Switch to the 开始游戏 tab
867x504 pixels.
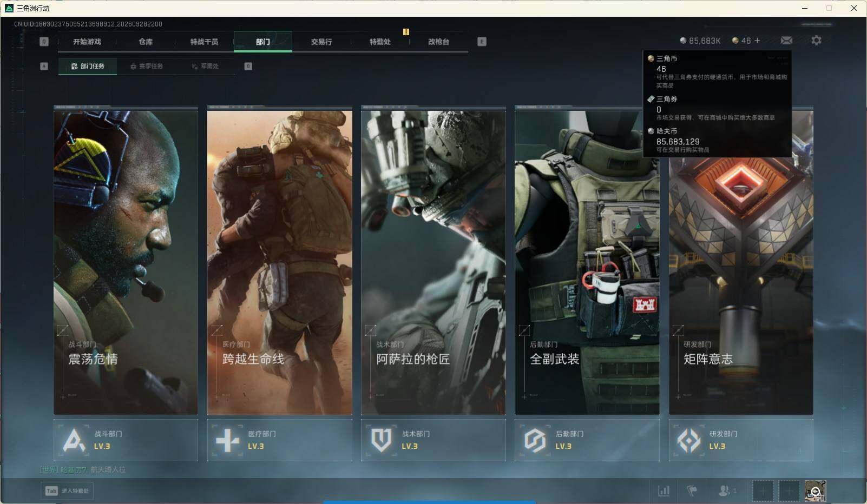click(87, 42)
